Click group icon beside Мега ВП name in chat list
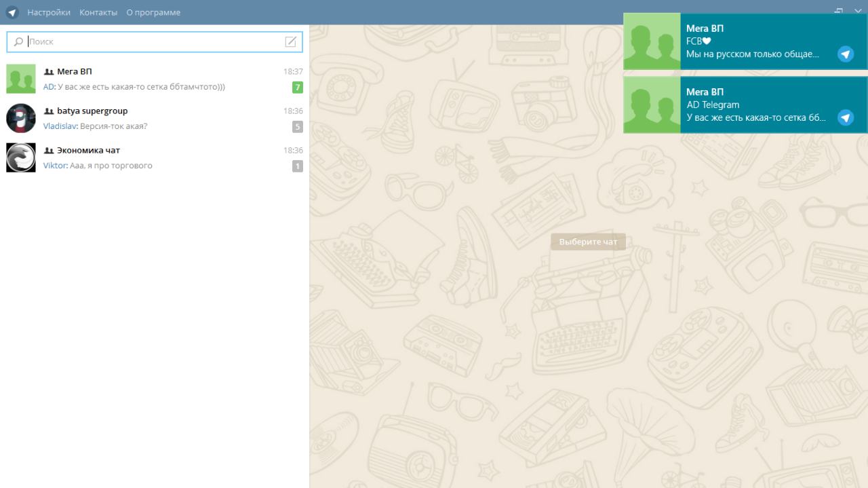This screenshot has height=488, width=868. point(49,72)
